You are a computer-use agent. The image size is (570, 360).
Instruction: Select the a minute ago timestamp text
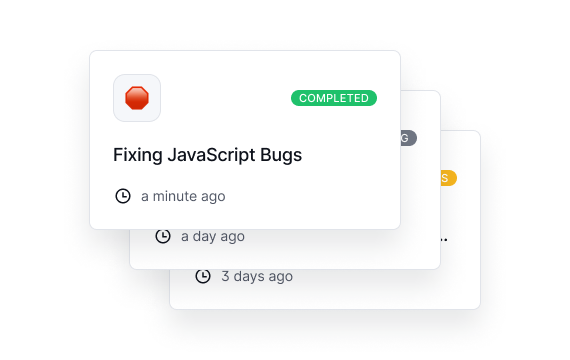tap(183, 196)
